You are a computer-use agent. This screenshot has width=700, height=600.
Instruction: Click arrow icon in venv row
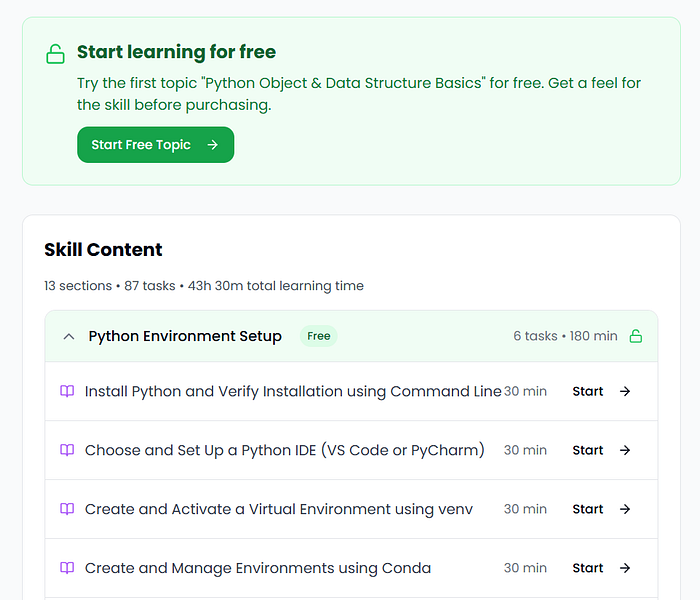pyautogui.click(x=625, y=509)
